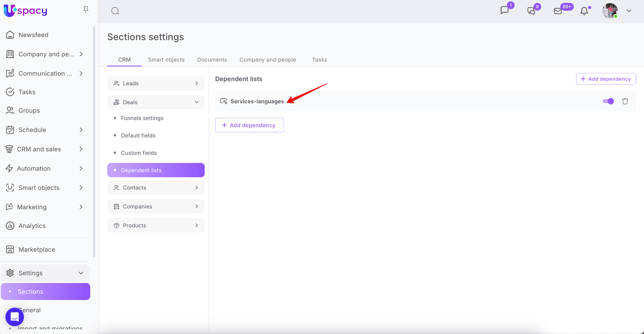
Task: Open the notifications bell
Action: (584, 11)
